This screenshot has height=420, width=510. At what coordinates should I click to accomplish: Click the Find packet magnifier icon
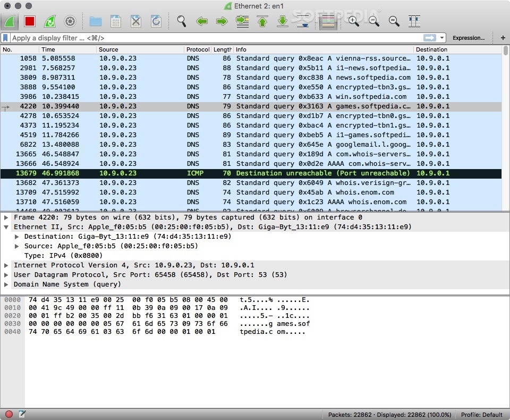click(181, 21)
